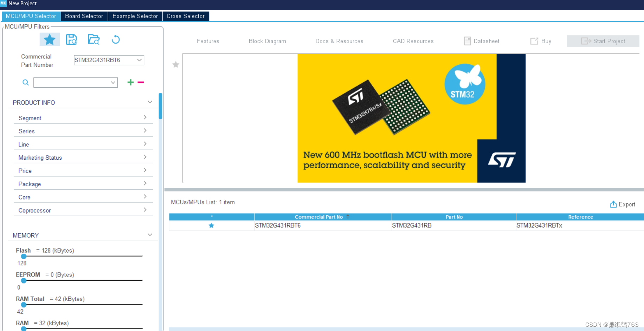The height and width of the screenshot is (331, 644).
Task: Click the Export icon above MCU list
Action: tap(613, 204)
